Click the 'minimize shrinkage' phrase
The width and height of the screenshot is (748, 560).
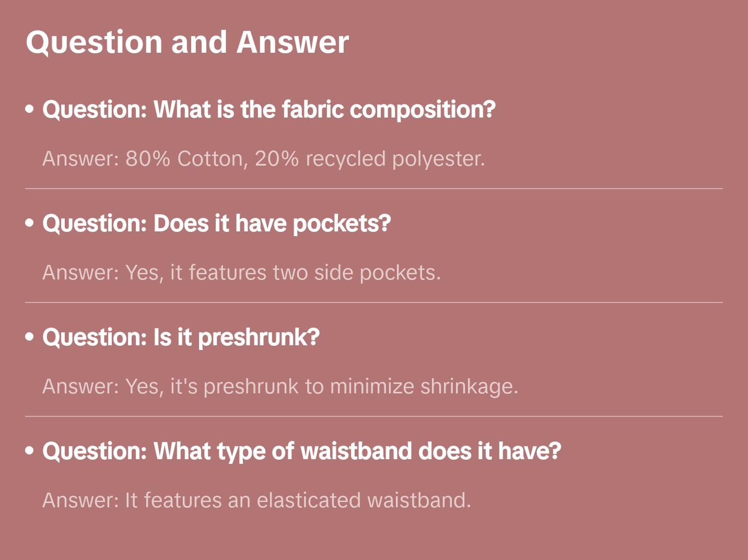coord(423,387)
